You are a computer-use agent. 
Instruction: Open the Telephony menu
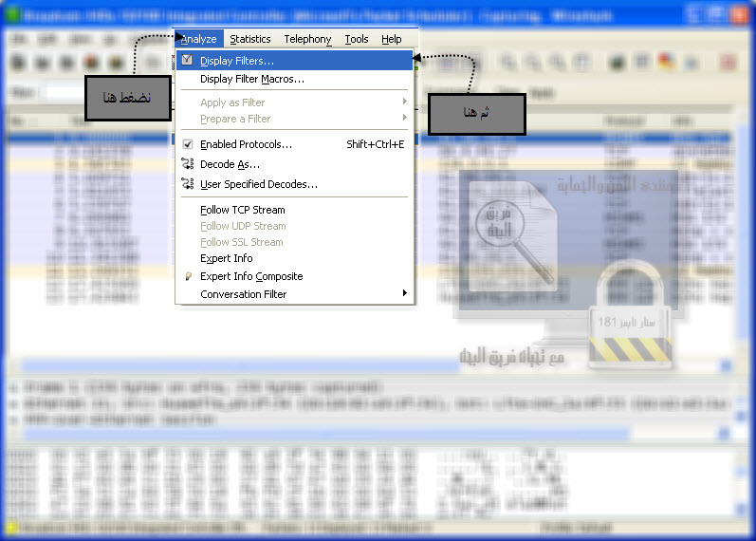tap(307, 39)
